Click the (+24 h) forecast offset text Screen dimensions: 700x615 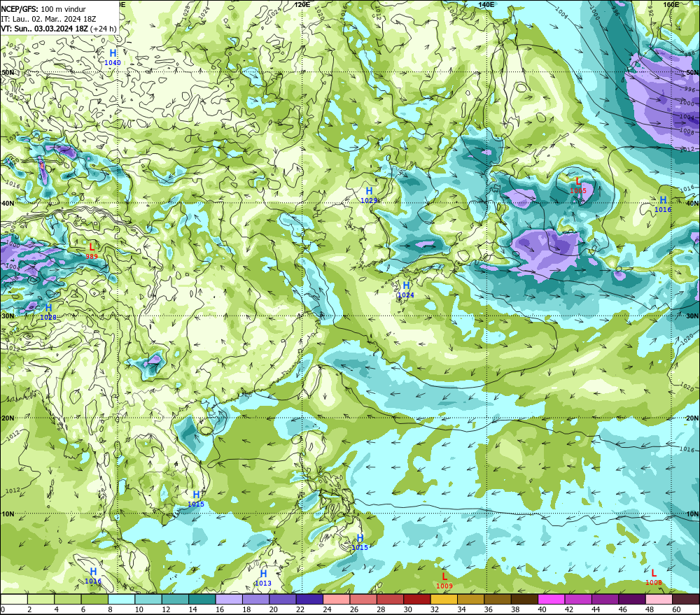coord(103,29)
